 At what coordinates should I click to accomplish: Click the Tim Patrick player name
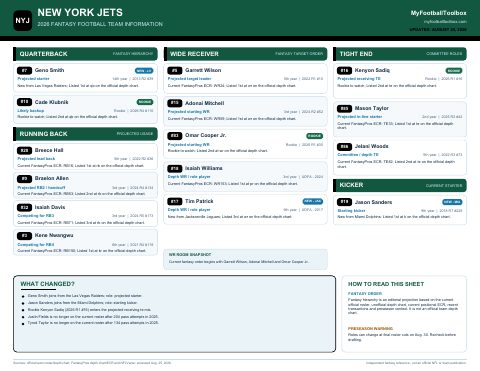(199, 201)
